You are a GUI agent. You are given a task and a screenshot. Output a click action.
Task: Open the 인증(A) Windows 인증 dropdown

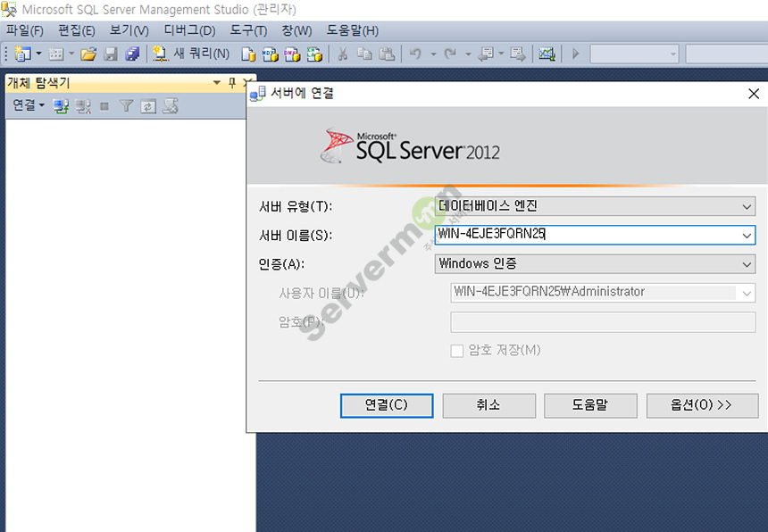pyautogui.click(x=595, y=264)
